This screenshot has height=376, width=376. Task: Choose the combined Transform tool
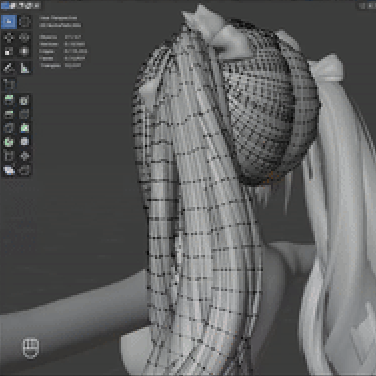pos(24,51)
